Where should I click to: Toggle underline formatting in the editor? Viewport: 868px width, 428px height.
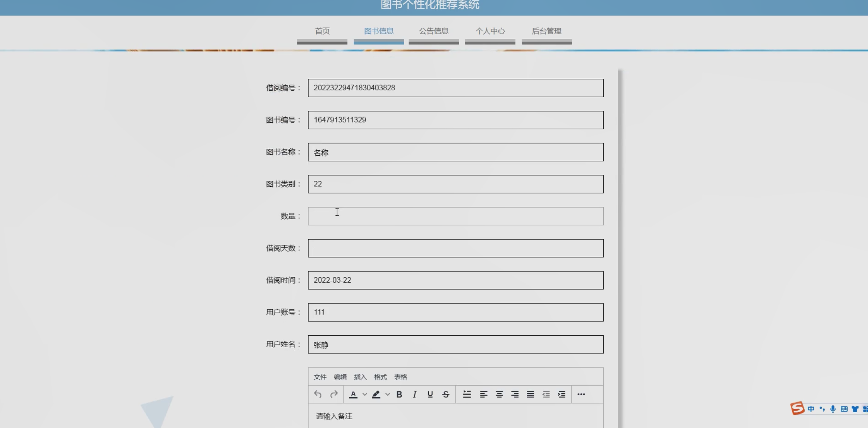pyautogui.click(x=430, y=394)
